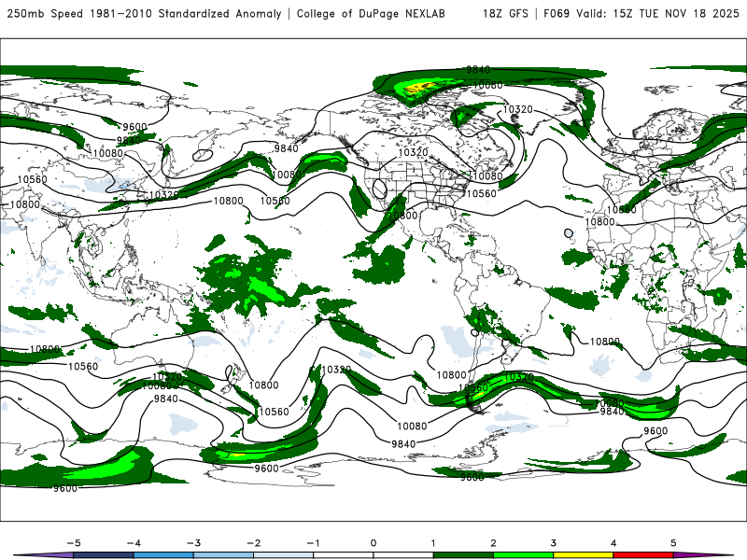The image size is (747, 560).
Task: Click the yellow jet maximum over the Canadian Arctic
Action: tap(421, 88)
